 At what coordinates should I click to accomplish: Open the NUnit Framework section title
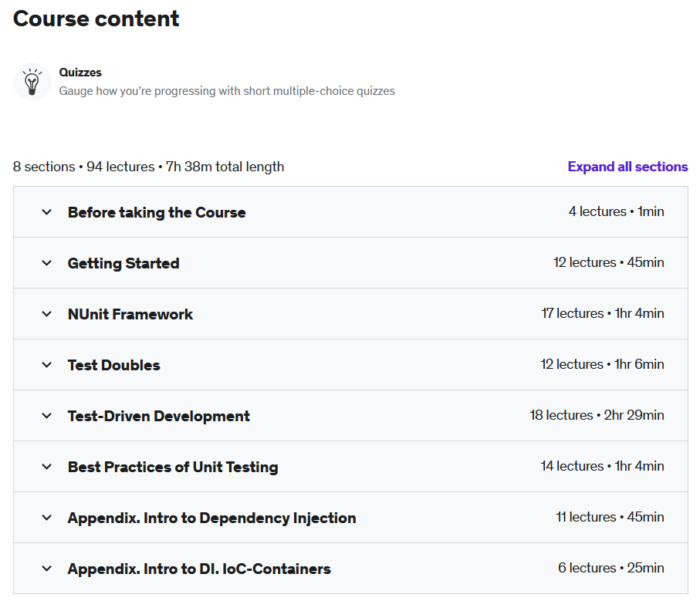[x=130, y=314]
